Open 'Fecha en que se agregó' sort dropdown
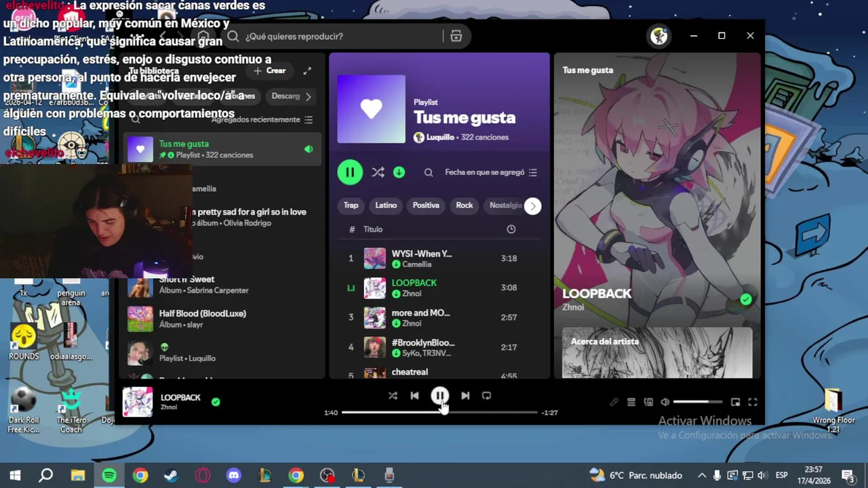Screen dimensions: 868x488 [491, 172]
